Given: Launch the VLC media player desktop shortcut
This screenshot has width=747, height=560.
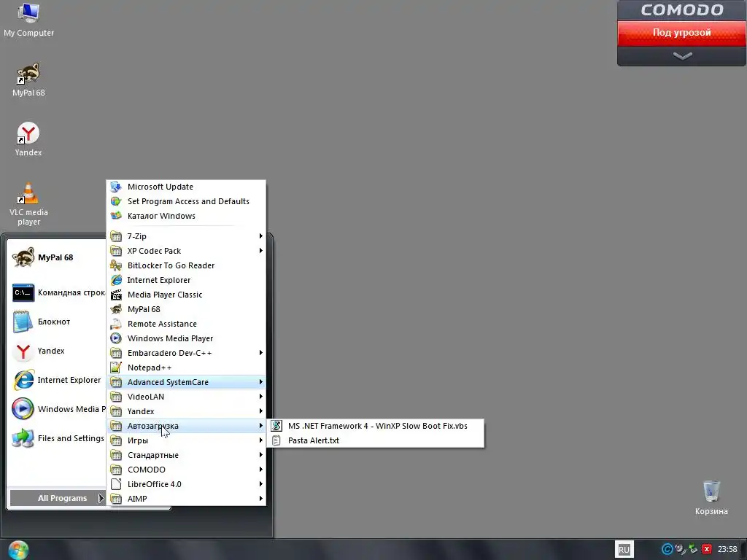Looking at the screenshot, I should [28, 204].
